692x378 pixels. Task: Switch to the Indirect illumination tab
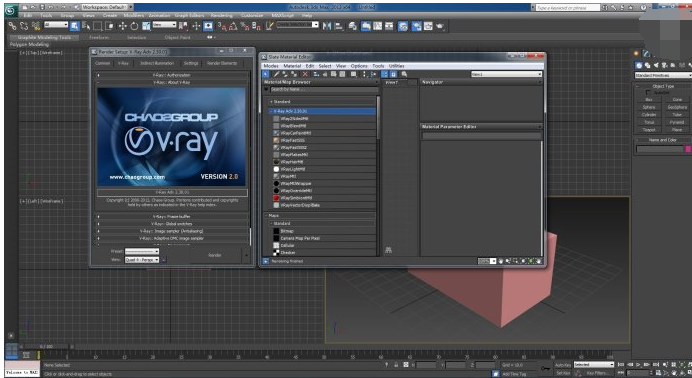(x=157, y=63)
